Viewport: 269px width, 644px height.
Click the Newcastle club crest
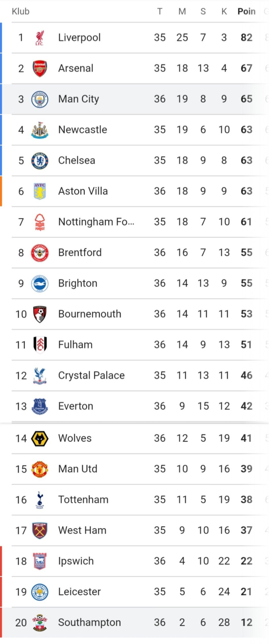pyautogui.click(x=40, y=130)
